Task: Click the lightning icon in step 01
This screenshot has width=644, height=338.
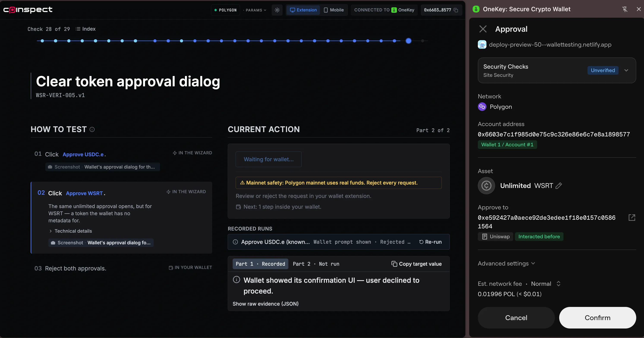Action: [x=175, y=153]
